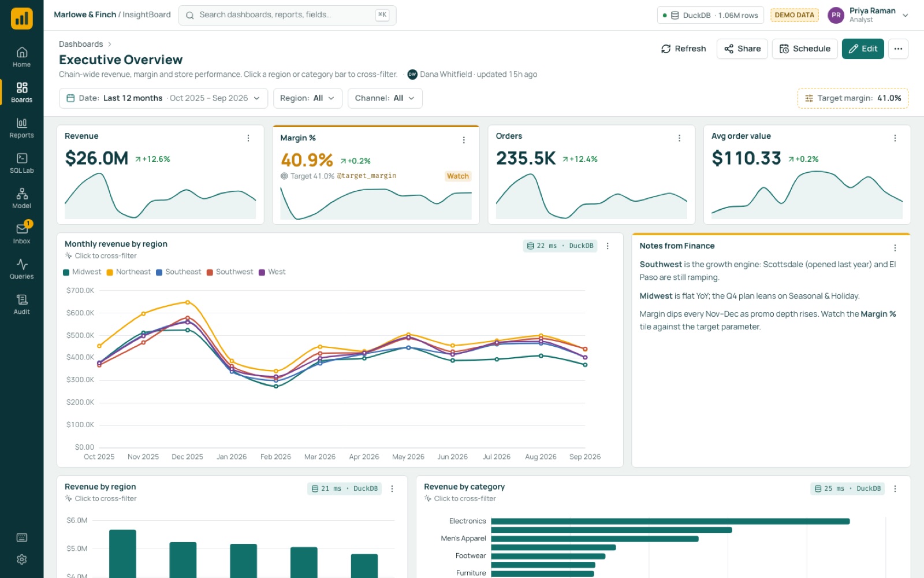Open Revenue by region chart options
The width and height of the screenshot is (924, 578).
(x=392, y=488)
